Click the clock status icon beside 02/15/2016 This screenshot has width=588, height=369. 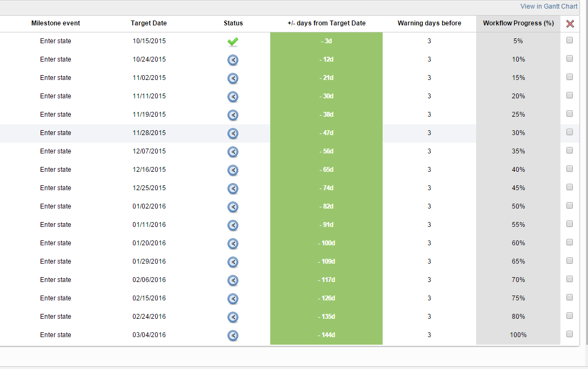[233, 299]
